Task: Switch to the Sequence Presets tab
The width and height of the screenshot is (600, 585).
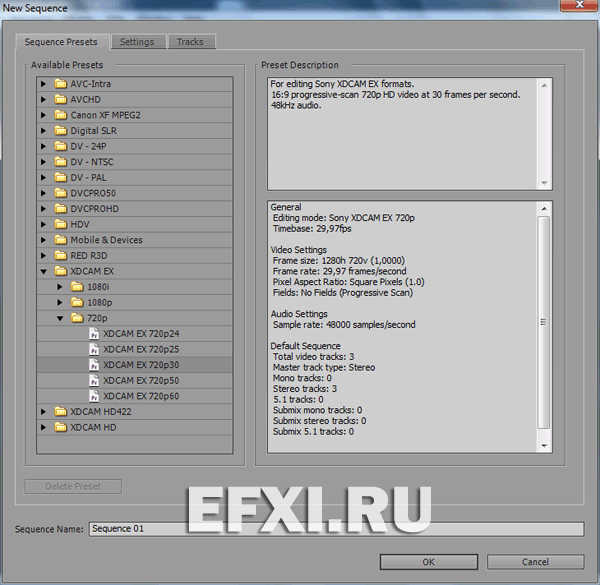Action: tap(61, 42)
